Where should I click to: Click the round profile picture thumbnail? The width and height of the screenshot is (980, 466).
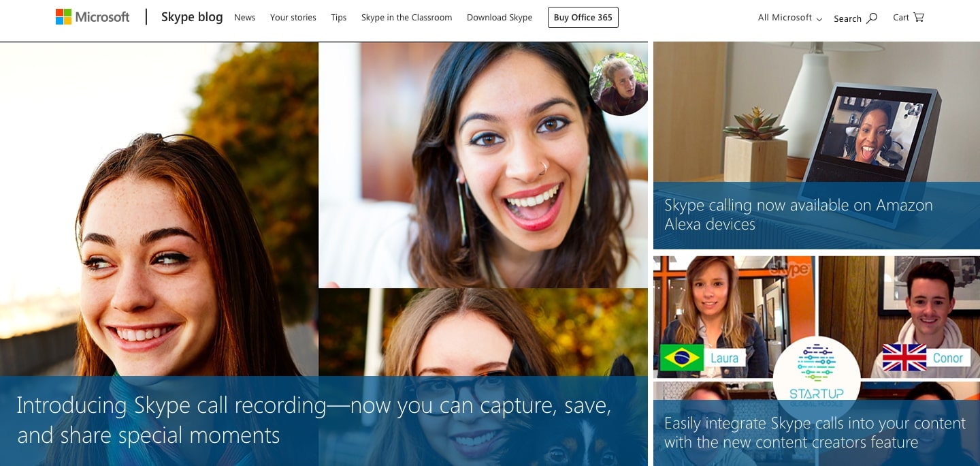pos(619,85)
